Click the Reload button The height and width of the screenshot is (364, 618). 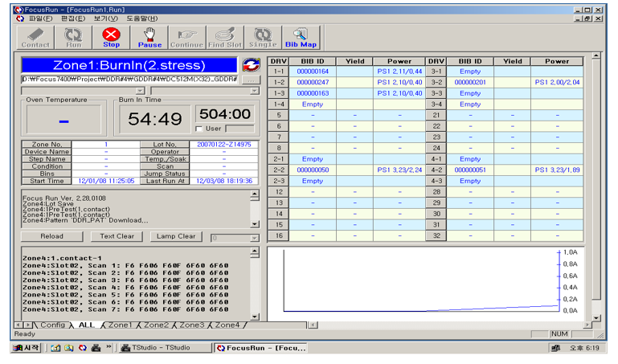click(51, 236)
